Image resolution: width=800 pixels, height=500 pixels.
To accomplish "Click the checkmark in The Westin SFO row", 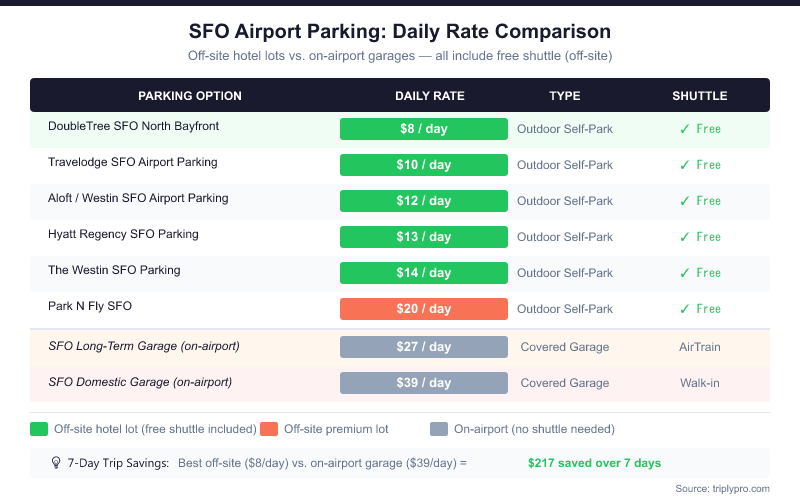I will click(684, 273).
